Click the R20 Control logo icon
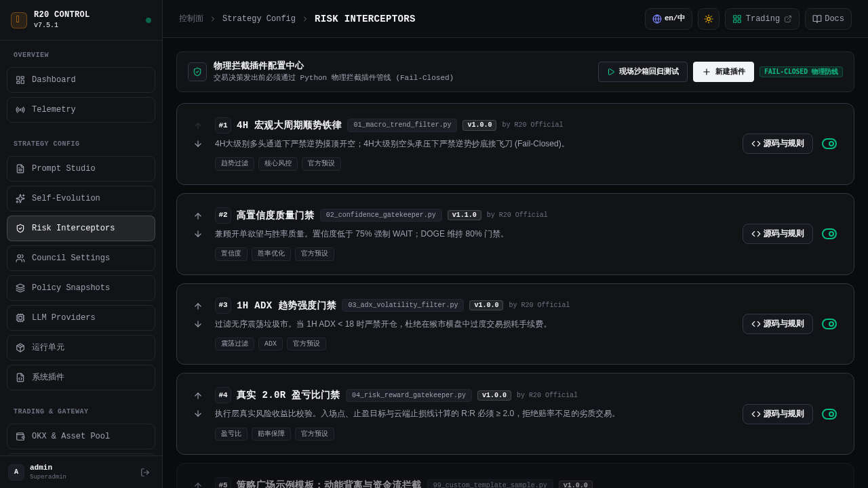Viewport: 868px width, 488px height. [x=19, y=20]
